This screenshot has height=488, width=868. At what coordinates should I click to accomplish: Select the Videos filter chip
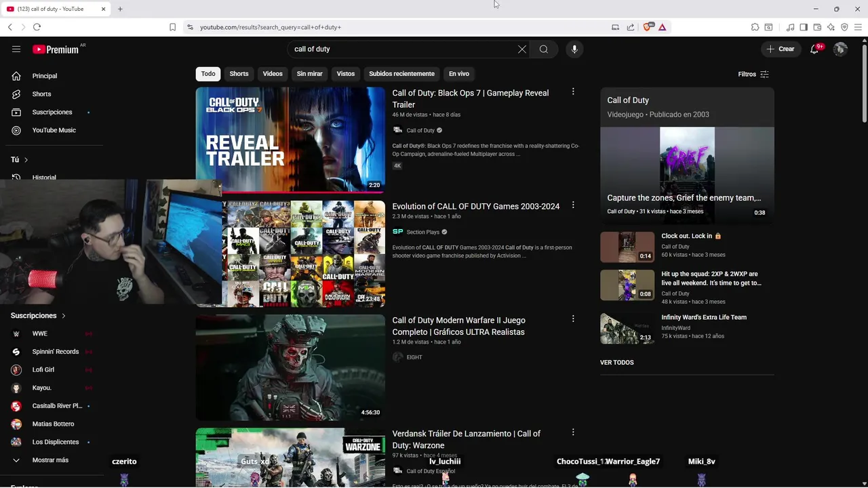(x=273, y=74)
